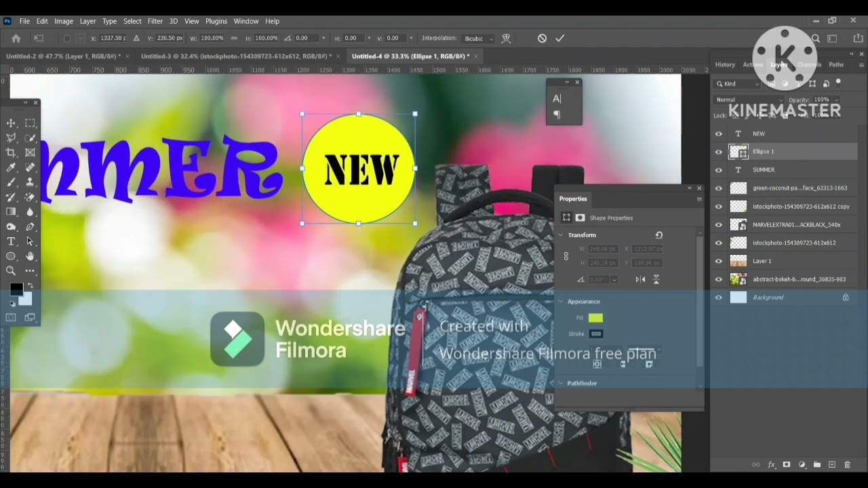Add layer style fx icon
Viewport: 868px width, 488px height.
pyautogui.click(x=772, y=465)
